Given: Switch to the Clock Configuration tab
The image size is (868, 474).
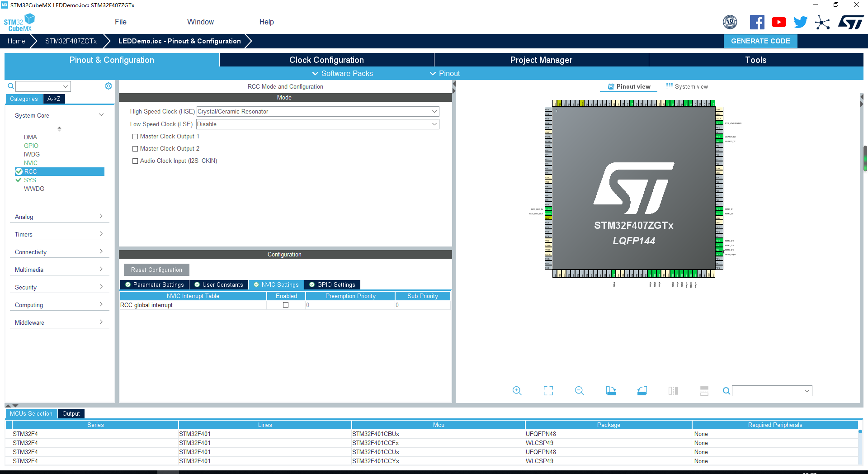Looking at the screenshot, I should click(326, 60).
